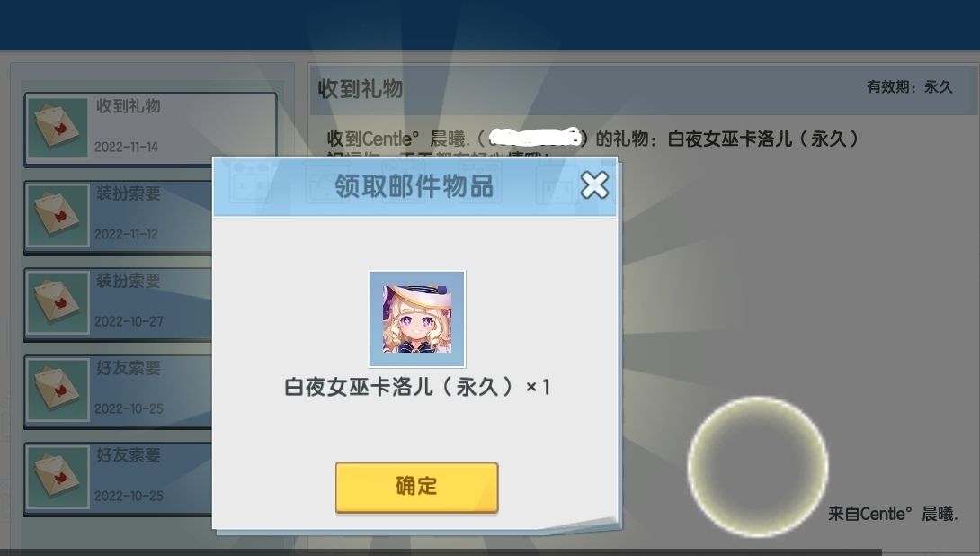980x556 pixels.
Task: Select the 白夜女巫卡洛儿 character portrait
Action: tap(417, 319)
